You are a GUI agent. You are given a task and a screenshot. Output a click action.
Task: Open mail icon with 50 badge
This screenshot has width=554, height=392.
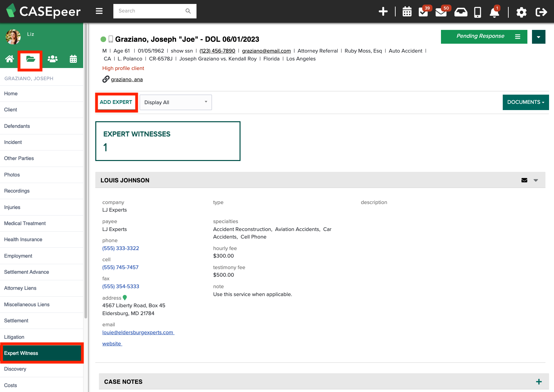441,12
